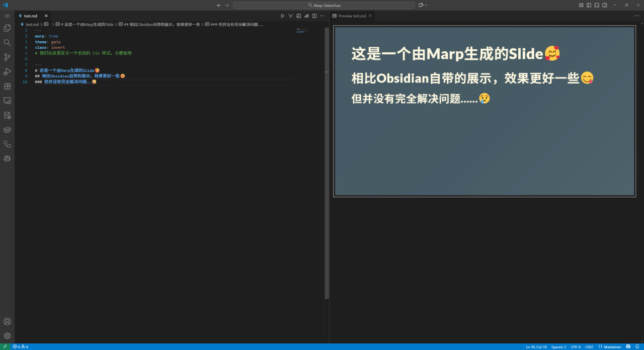This screenshot has height=350, width=644.
Task: Click the VS Code logo icon
Action: 5,5
